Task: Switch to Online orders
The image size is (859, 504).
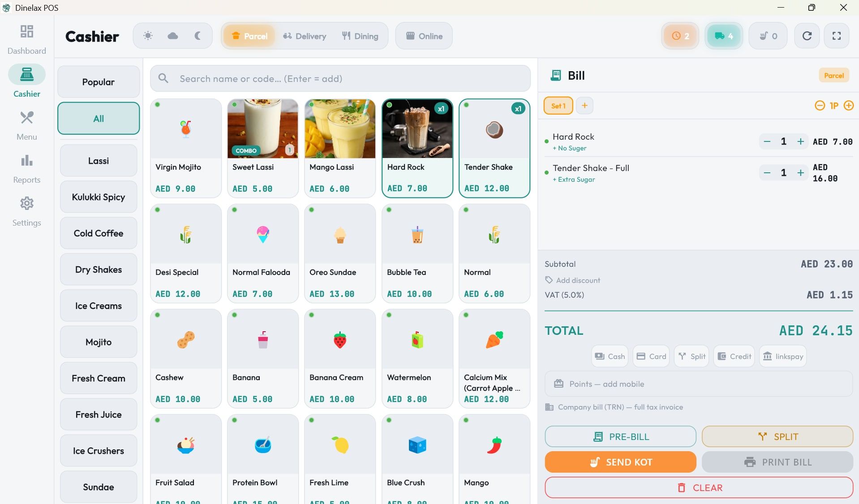Action: (x=424, y=36)
